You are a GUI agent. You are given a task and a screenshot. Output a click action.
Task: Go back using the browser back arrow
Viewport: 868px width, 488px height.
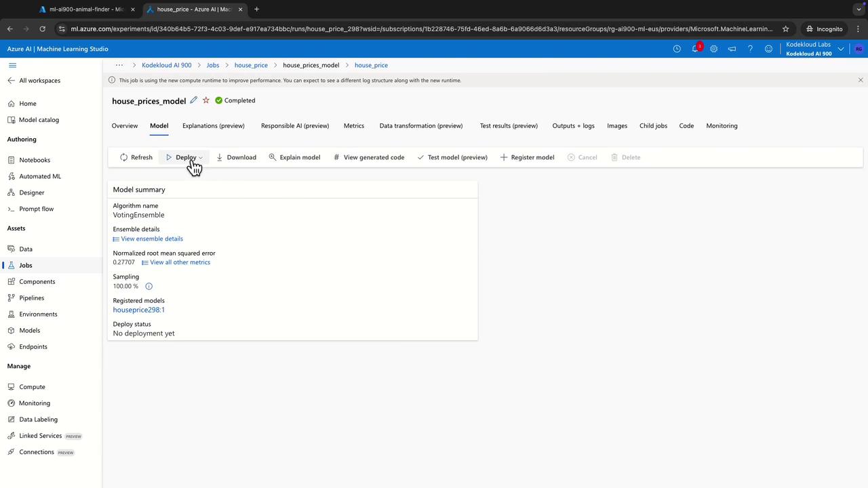pyautogui.click(x=10, y=29)
